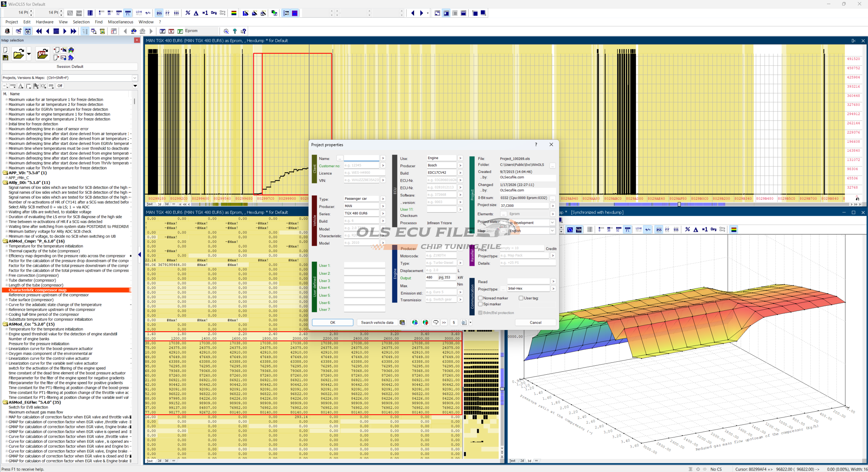868x472 pixels.
Task: Click the Name input field in Project properties
Action: [x=361, y=158]
